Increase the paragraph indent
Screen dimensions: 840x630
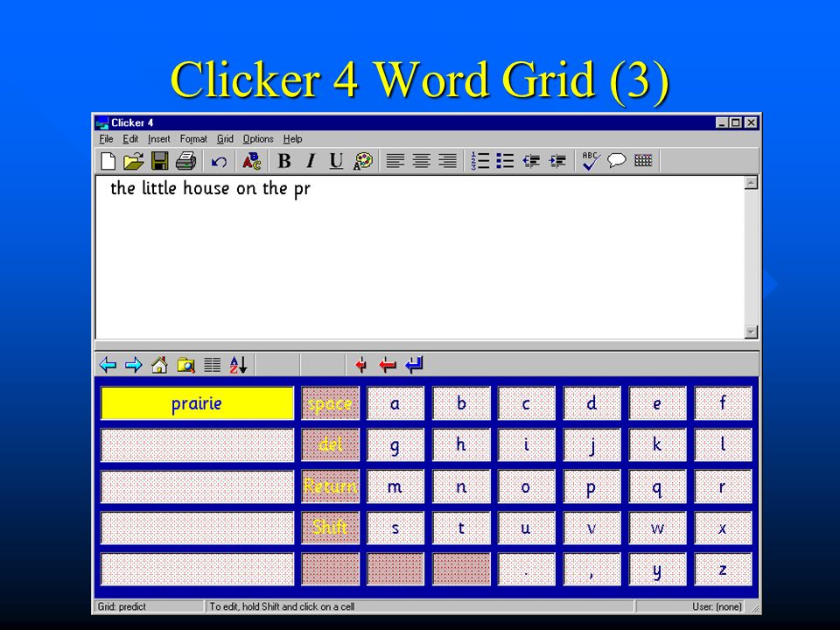tap(557, 161)
